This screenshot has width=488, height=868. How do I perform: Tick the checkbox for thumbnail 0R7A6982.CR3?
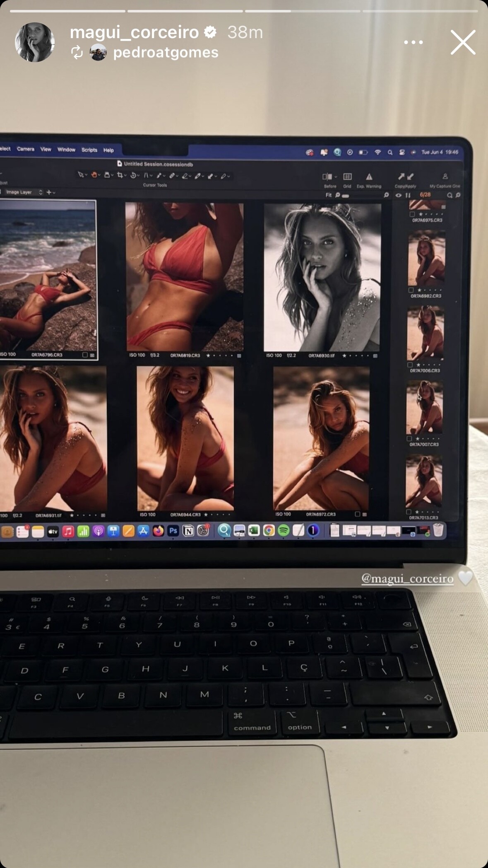pos(411,290)
